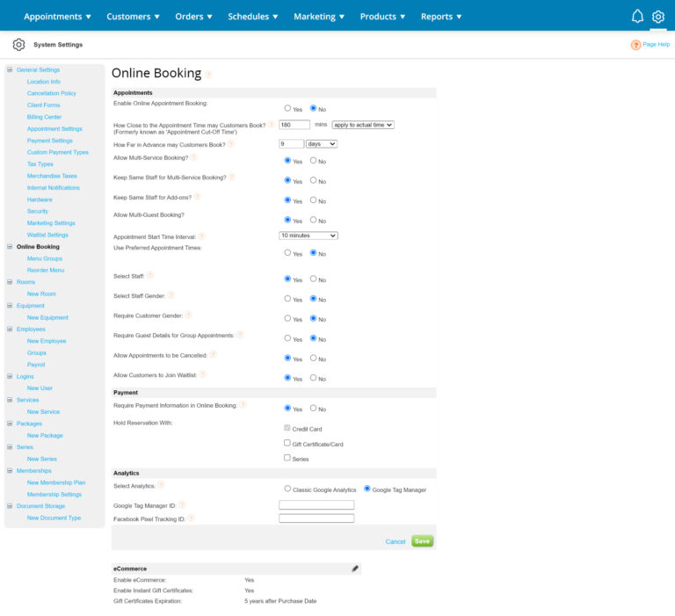Click the Cancel link
The image size is (675, 616).
click(x=396, y=541)
